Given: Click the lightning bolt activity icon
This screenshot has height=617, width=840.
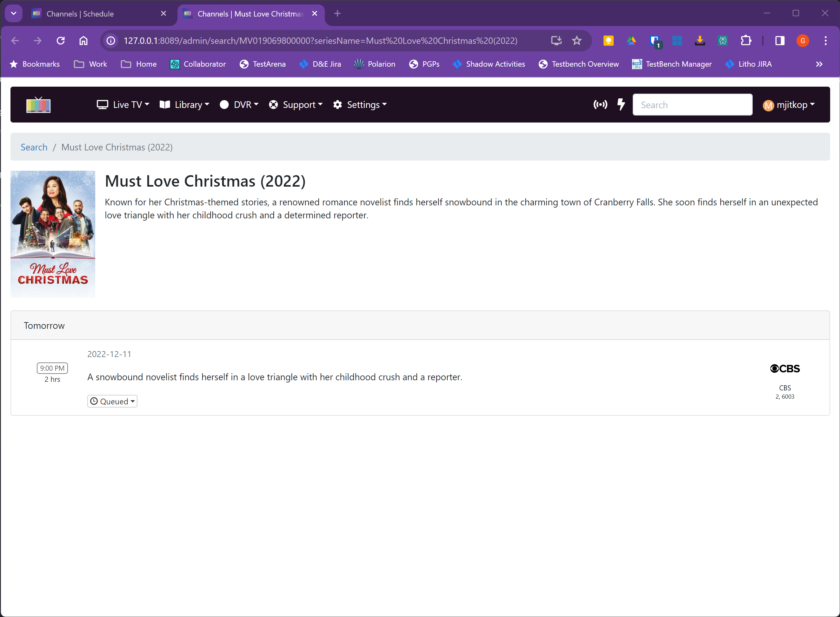Looking at the screenshot, I should (620, 105).
